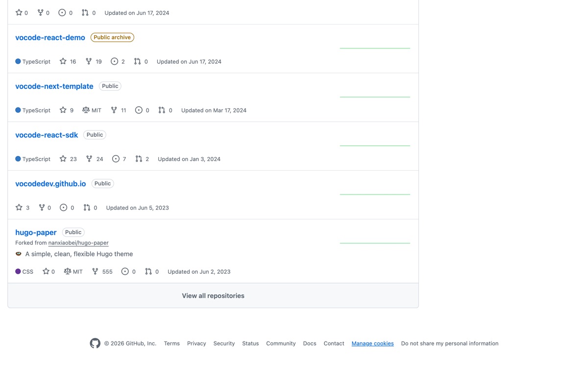588x368 pixels.
Task: Click the GitHub logo in the footer
Action: pyautogui.click(x=95, y=343)
